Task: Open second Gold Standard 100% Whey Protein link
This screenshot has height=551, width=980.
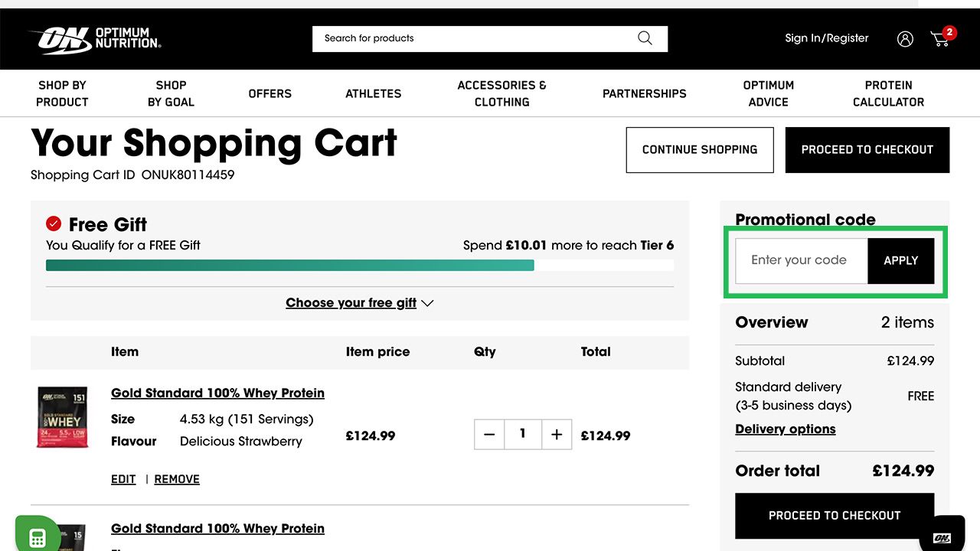Action: pos(217,529)
